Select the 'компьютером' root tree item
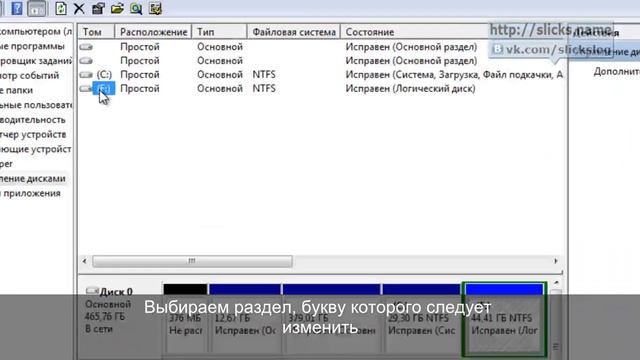Screen dimensions: 640x360 tap(36, 31)
